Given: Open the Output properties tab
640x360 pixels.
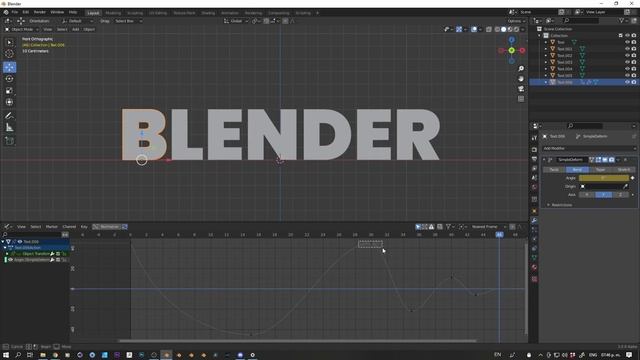Looking at the screenshot, I should coord(534,159).
